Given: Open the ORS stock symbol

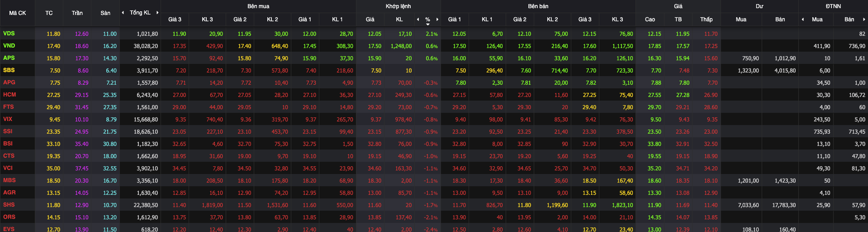Looking at the screenshot, I should pos(9,217).
